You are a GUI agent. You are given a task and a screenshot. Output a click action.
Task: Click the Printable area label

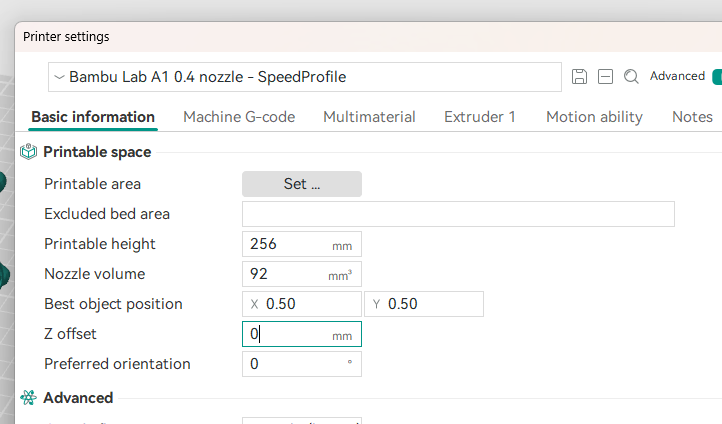[93, 184]
